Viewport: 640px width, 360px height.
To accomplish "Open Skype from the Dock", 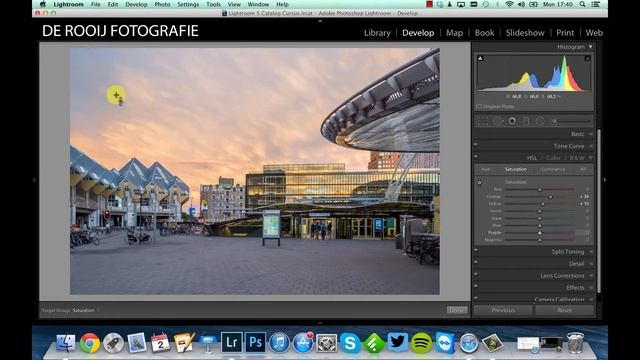I will tap(350, 343).
